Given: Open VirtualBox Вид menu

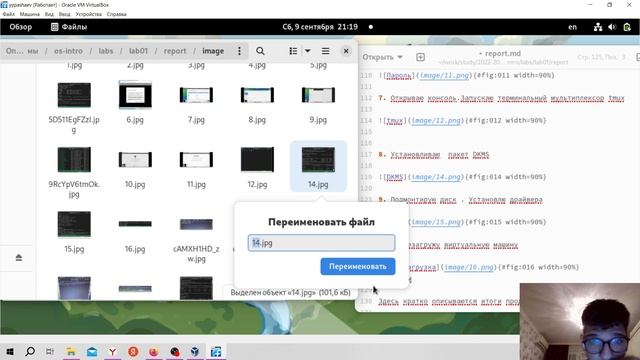Looking at the screenshot, I should pos(49,14).
